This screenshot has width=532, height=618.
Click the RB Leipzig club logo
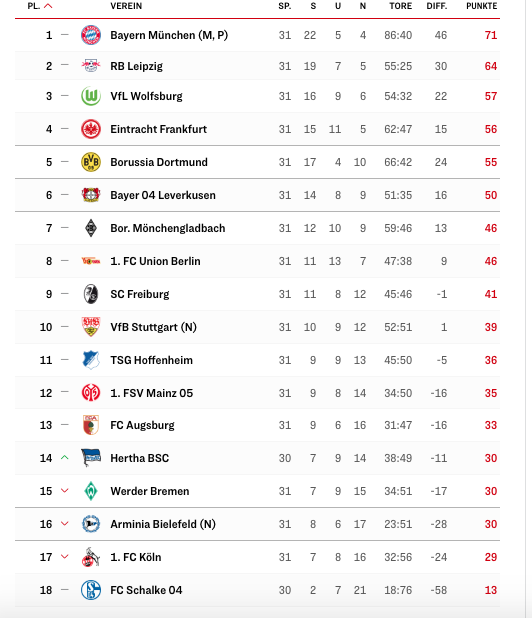(91, 65)
